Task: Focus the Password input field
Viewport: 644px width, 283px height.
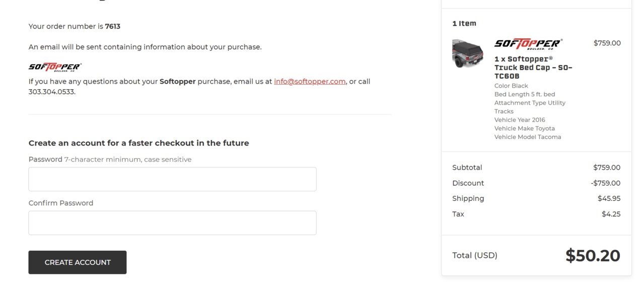Action: point(172,179)
